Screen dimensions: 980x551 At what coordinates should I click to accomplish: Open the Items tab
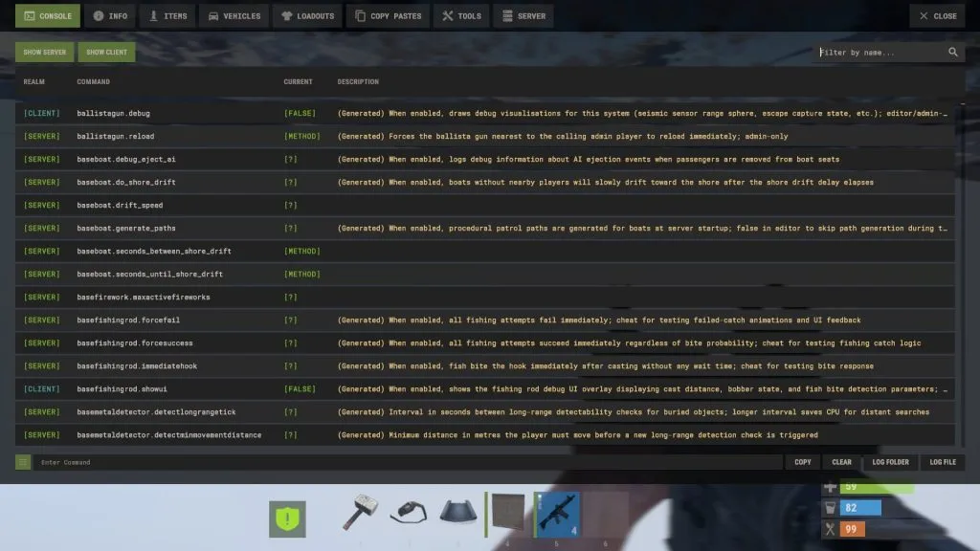167,16
